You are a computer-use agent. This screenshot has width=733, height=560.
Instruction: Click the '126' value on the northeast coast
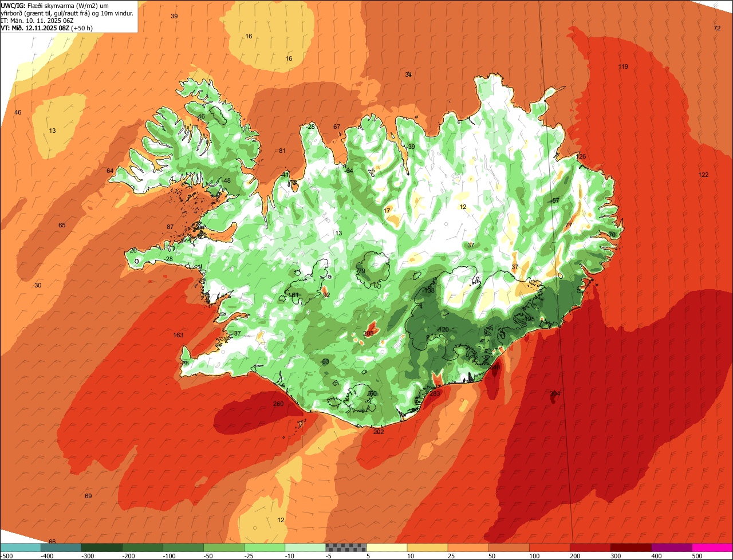point(581,156)
